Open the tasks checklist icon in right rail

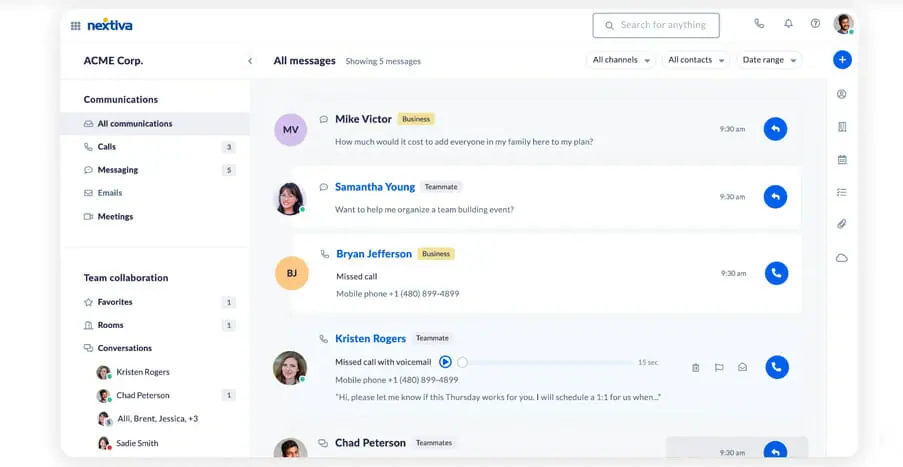tap(841, 192)
